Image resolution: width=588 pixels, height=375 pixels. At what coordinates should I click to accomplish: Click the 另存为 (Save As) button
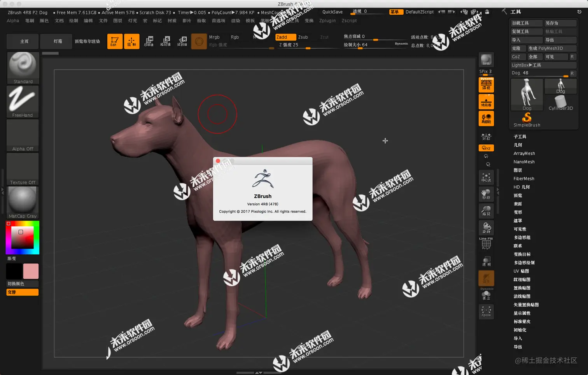click(560, 23)
